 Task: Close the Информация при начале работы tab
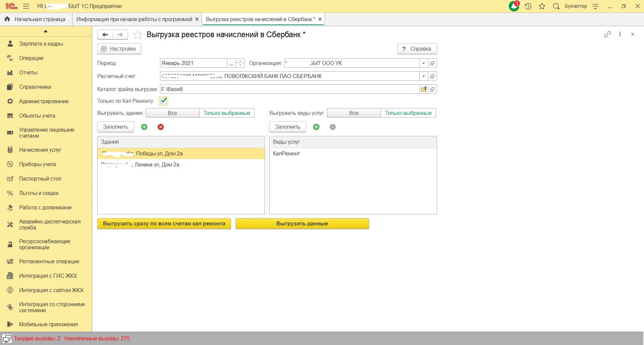click(197, 19)
